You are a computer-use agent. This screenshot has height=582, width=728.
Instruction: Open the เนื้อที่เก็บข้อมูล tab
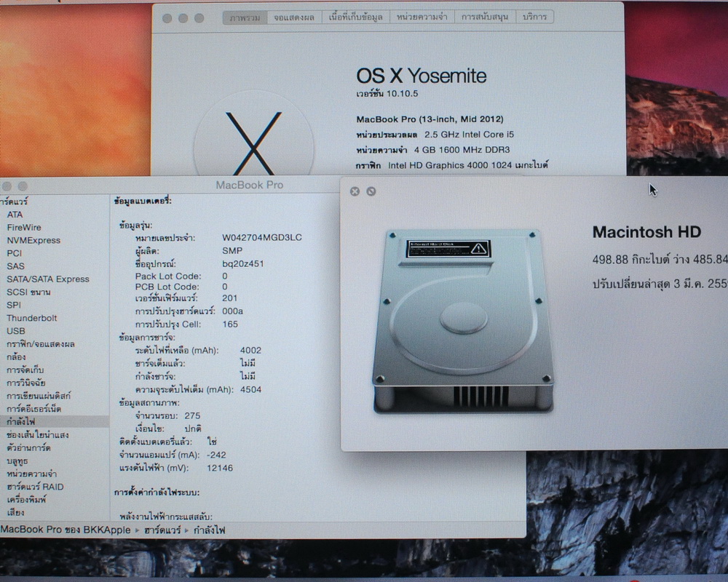356,17
